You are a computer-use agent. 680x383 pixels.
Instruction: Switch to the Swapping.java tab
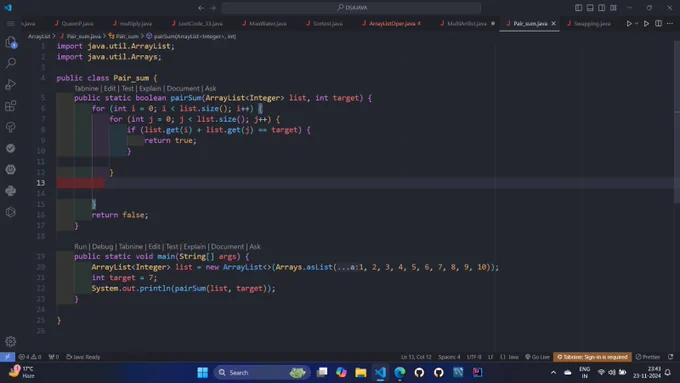click(x=589, y=23)
